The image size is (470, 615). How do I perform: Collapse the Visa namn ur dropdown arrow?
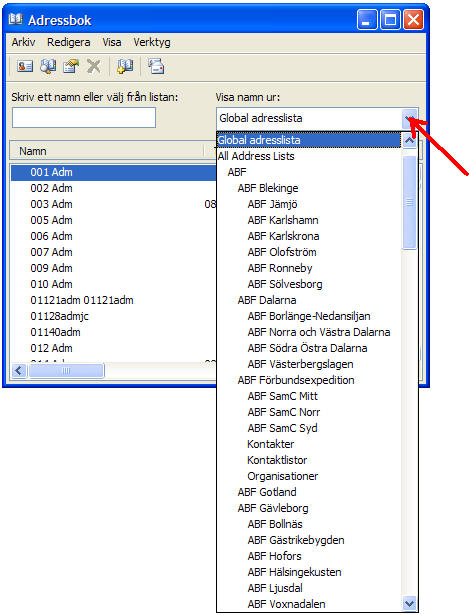point(410,118)
